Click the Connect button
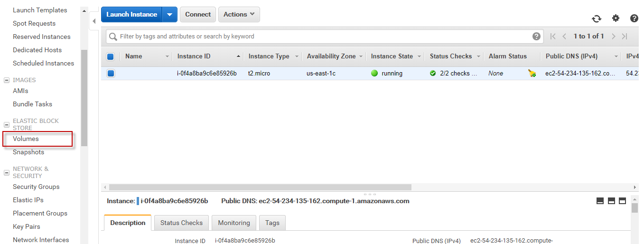The image size is (644, 244). (198, 15)
